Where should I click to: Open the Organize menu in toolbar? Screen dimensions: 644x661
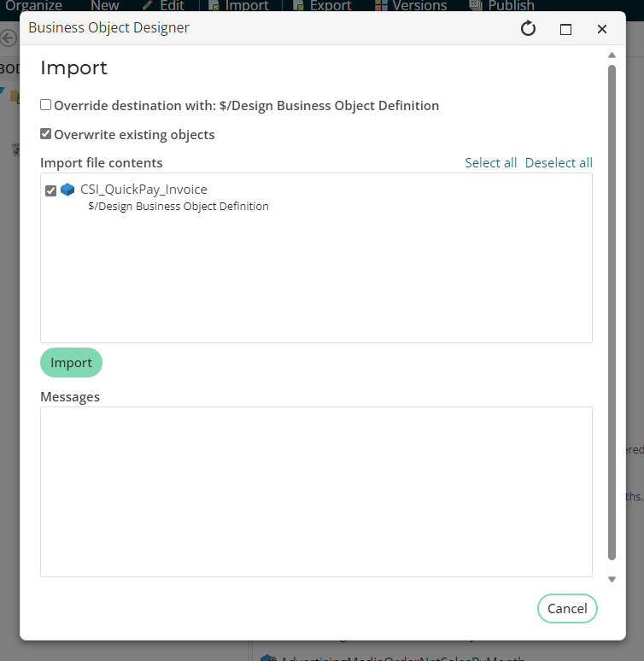pyautogui.click(x=34, y=6)
